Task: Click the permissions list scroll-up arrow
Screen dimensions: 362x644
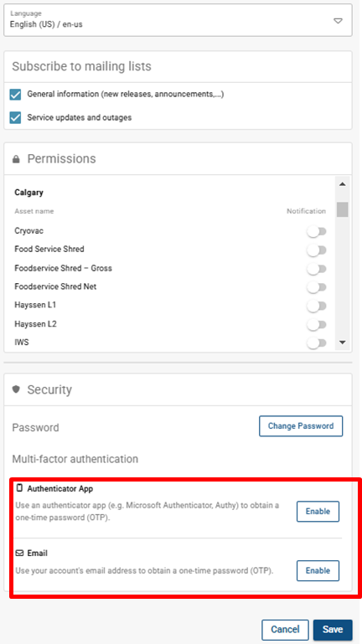Action: tap(342, 184)
